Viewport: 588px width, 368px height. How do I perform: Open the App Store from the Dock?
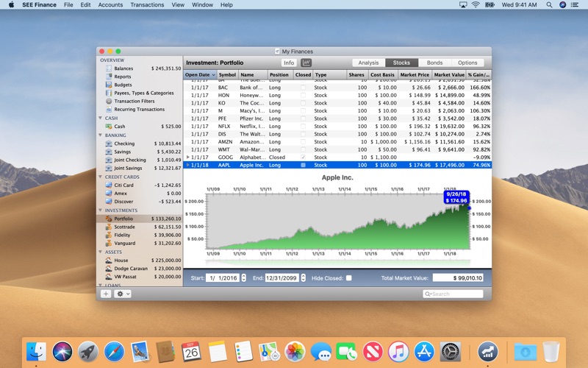pos(424,352)
